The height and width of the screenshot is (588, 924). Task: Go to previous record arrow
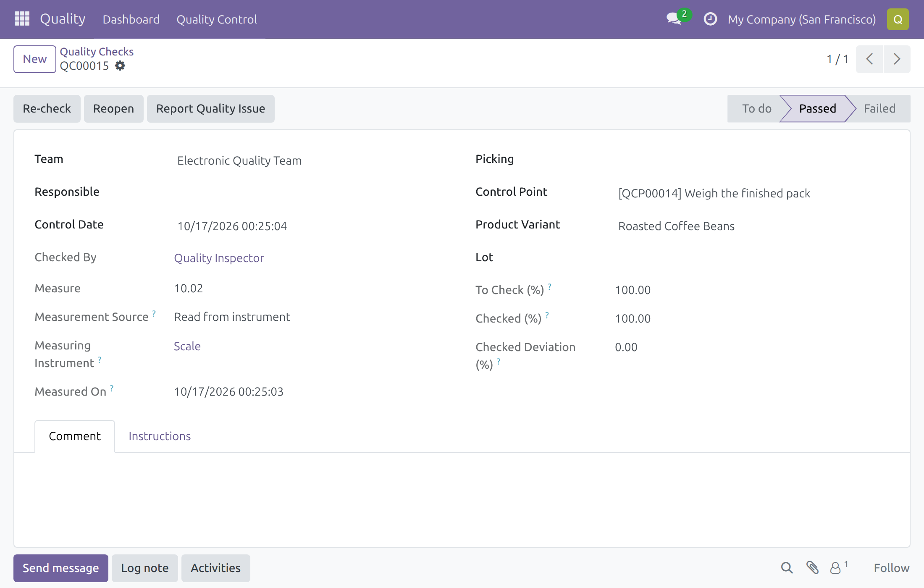click(x=869, y=59)
